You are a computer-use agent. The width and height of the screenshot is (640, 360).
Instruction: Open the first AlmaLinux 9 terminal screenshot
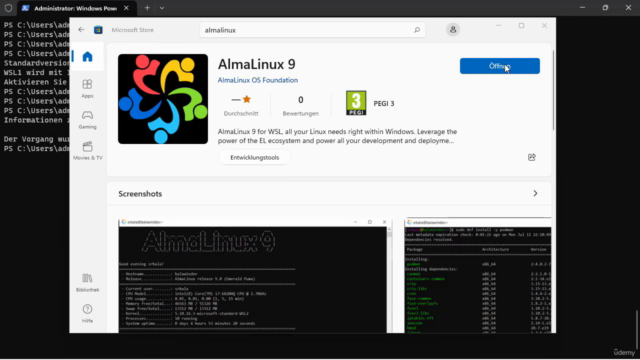tap(255, 276)
